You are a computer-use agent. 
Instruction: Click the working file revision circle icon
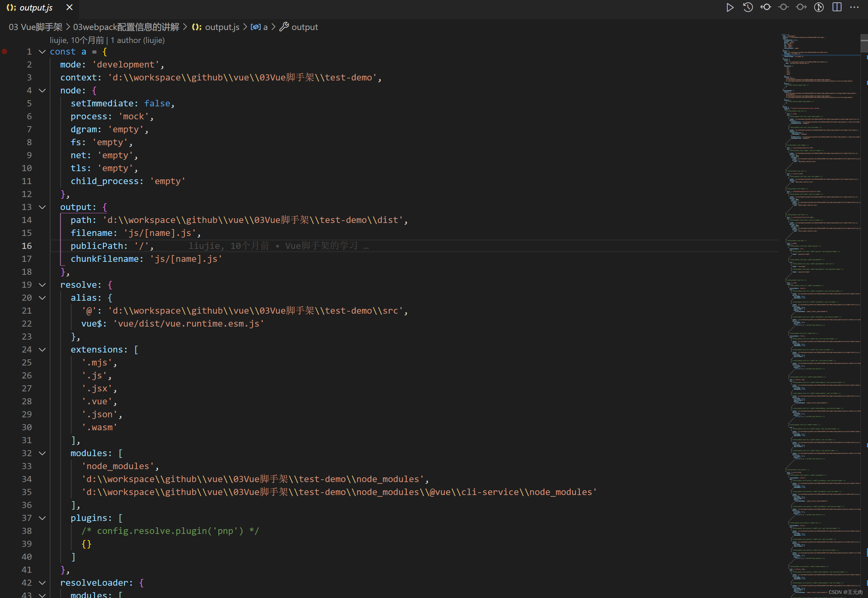click(784, 7)
